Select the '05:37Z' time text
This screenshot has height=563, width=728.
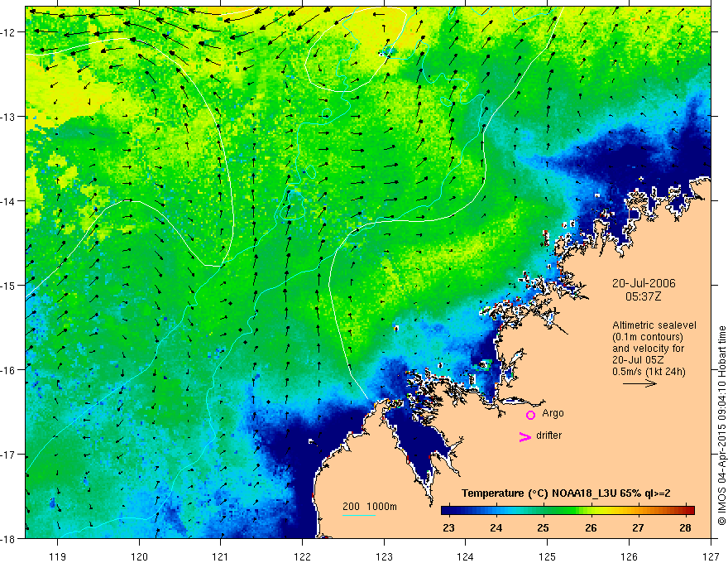(x=643, y=296)
